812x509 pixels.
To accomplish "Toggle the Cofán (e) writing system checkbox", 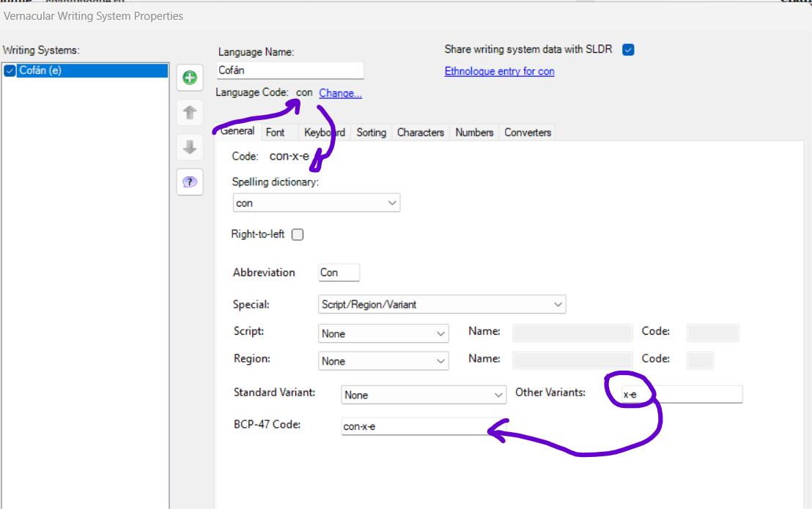I will tap(10, 71).
